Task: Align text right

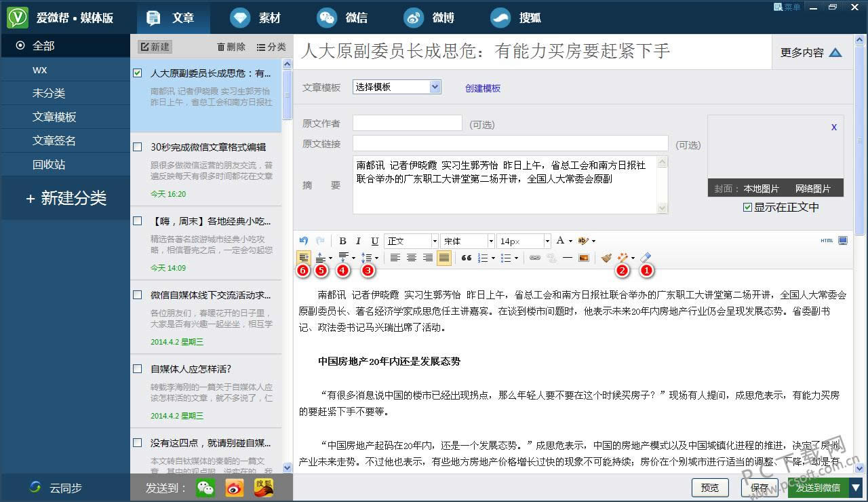Action: [x=427, y=258]
